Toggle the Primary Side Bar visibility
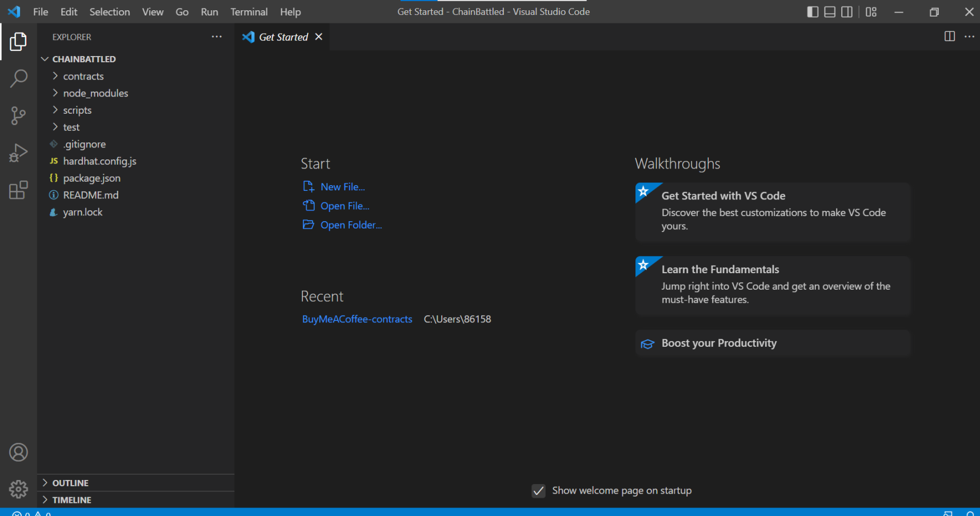Screen dimensions: 980x516 (x=812, y=12)
